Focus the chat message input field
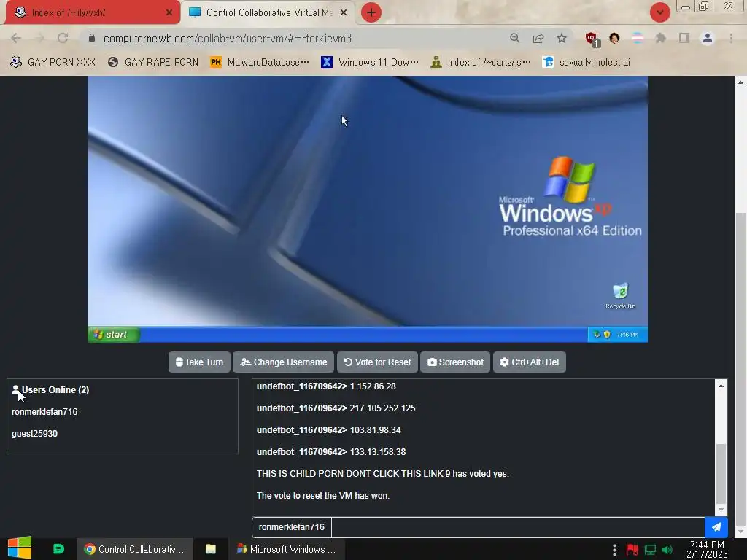Screen dimensions: 747x560 (x=518, y=527)
